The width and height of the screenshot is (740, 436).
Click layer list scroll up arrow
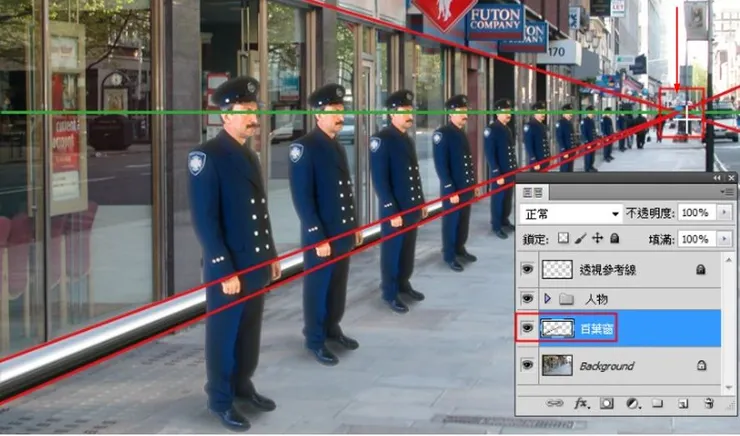pos(729,260)
